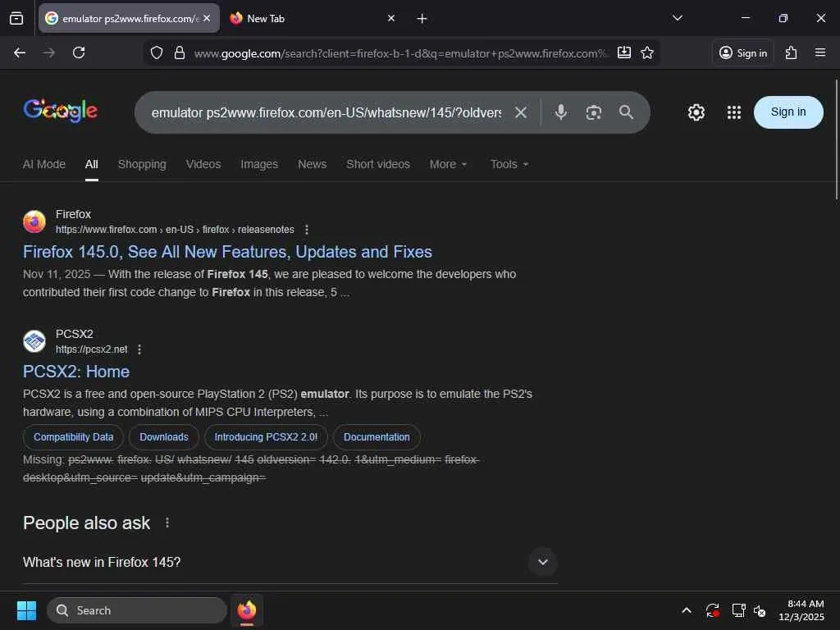This screenshot has height=630, width=840.
Task: Click the https://pcsx2.net URL text
Action: (x=92, y=349)
